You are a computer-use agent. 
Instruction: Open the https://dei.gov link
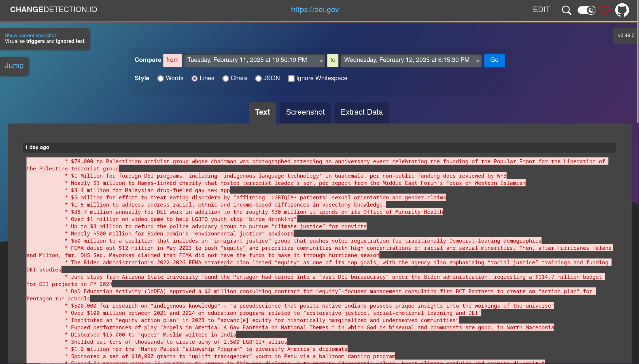click(315, 9)
